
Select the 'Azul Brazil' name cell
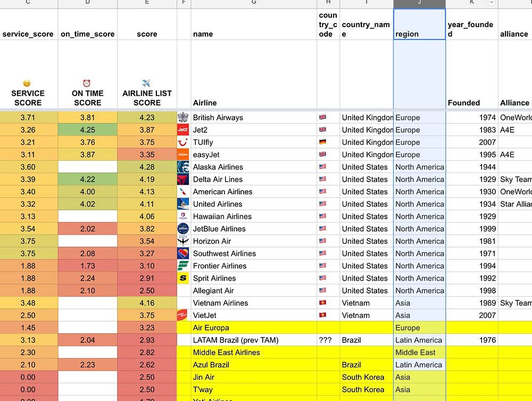point(254,365)
